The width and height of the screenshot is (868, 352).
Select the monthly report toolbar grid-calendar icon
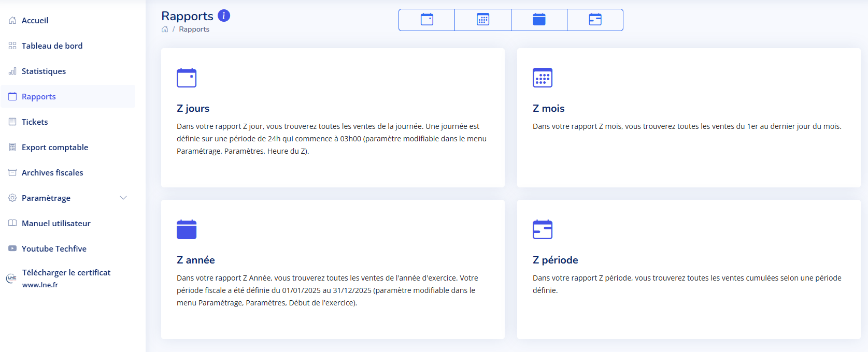(x=483, y=20)
